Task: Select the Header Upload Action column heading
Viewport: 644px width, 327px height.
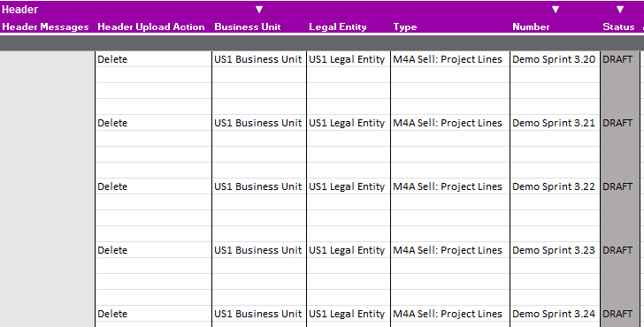Action: (x=151, y=27)
